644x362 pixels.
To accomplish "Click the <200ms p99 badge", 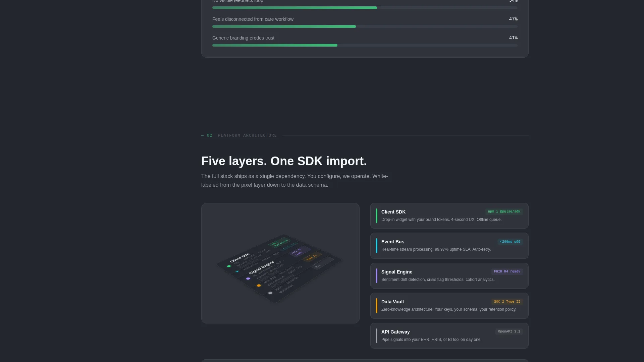I will 510,242.
